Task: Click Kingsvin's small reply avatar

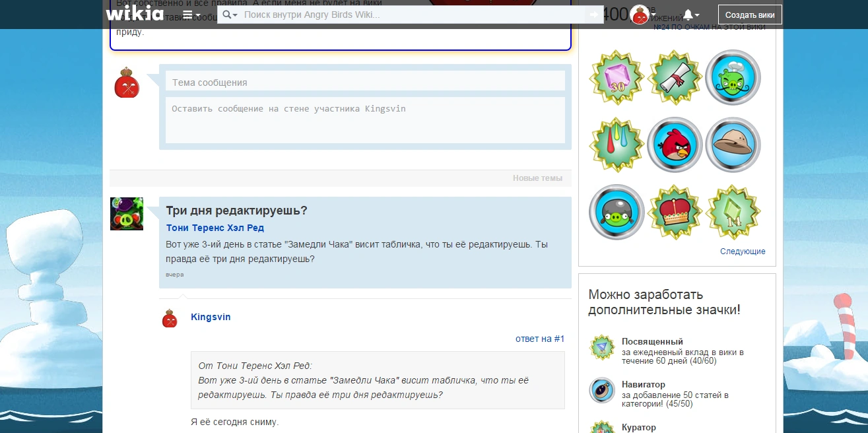Action: (x=170, y=318)
